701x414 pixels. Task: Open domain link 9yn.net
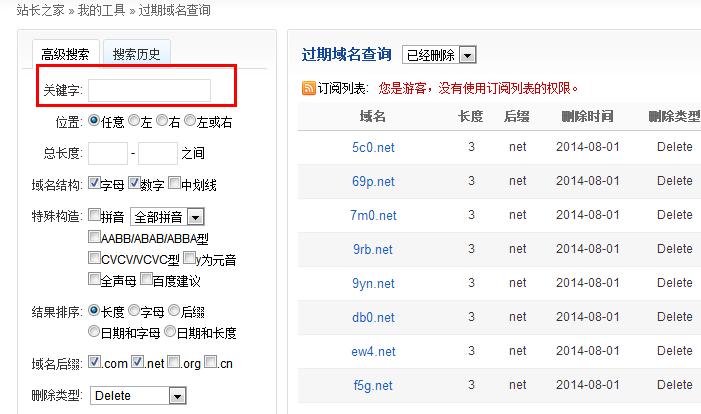373,283
